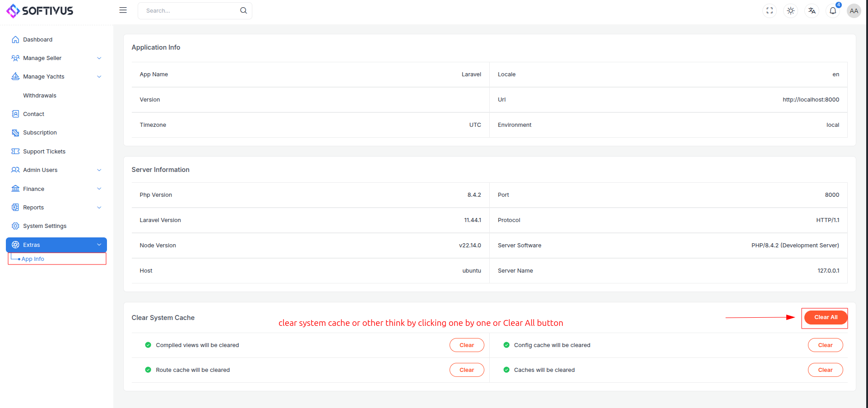Click the AA user avatar
868x408 pixels.
tap(854, 11)
